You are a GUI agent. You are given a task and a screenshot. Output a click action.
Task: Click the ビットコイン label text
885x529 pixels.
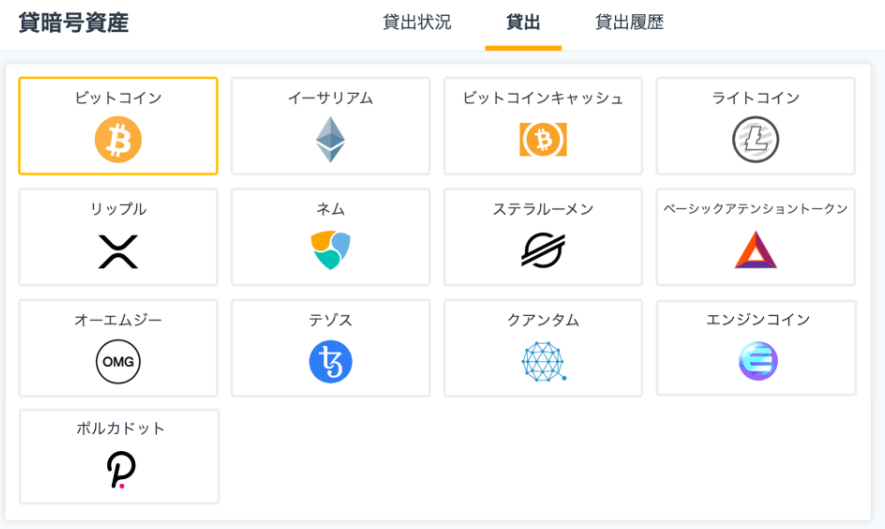tap(118, 98)
